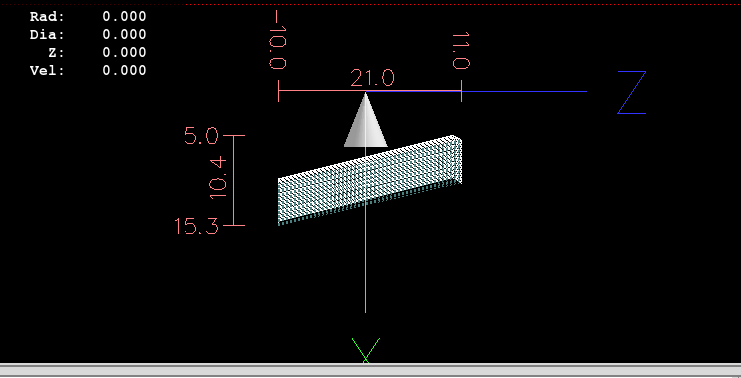Screen dimensions: 741x378
Task: Click the -10.0 Z minimum extent label
Action: click(277, 41)
